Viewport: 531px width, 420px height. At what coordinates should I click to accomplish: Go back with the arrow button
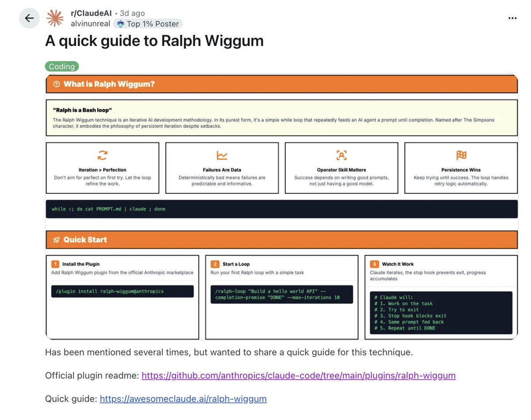point(29,18)
